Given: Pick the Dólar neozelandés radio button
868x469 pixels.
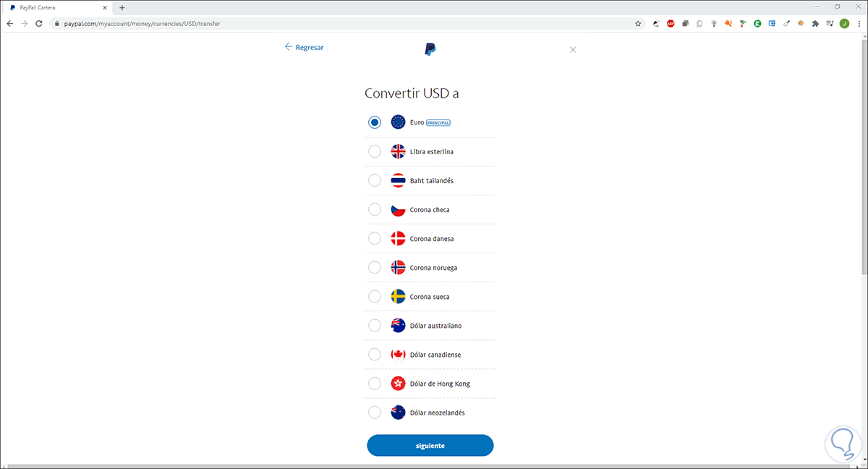Looking at the screenshot, I should pos(375,412).
